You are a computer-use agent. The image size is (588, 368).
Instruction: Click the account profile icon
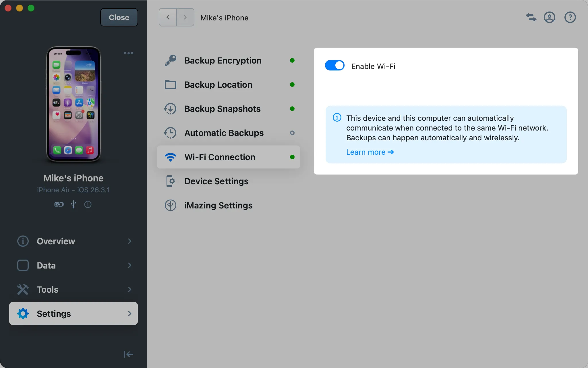[549, 18]
